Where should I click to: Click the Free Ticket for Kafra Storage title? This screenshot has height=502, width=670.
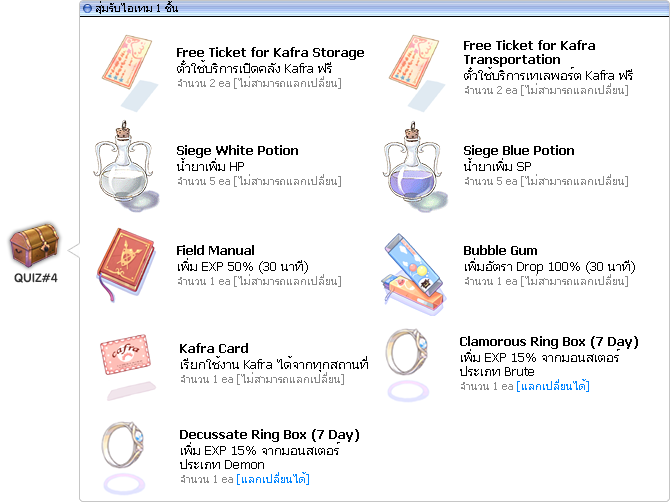pyautogui.click(x=270, y=53)
